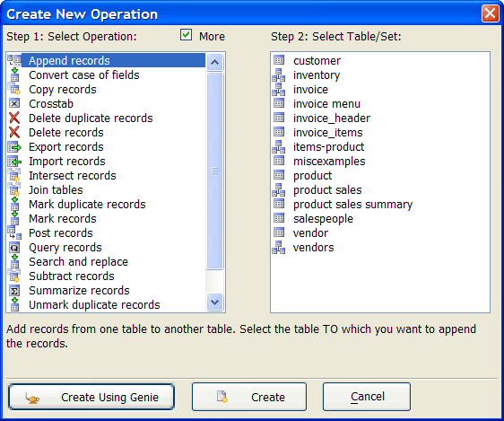Click the Create button

point(249,397)
